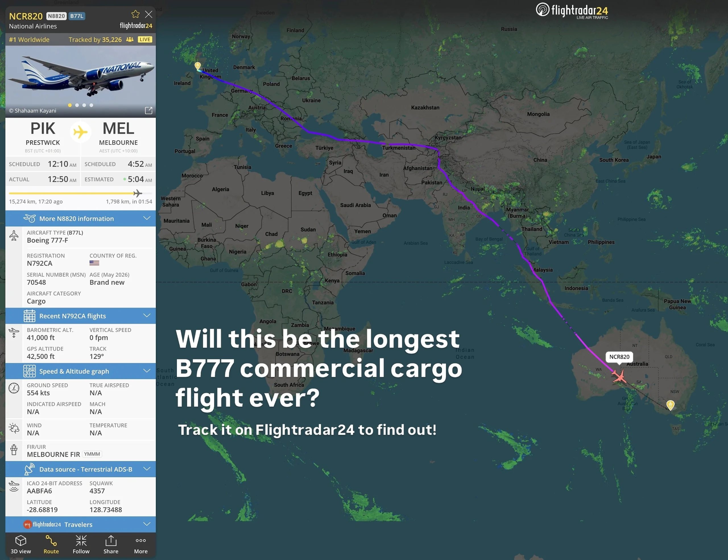Click the barometric altitude icon

click(x=14, y=333)
